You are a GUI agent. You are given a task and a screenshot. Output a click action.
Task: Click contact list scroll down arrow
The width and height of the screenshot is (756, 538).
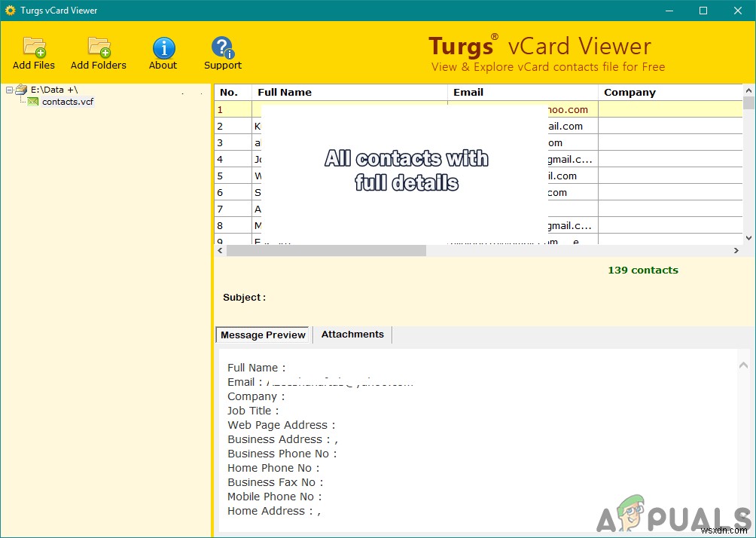click(748, 238)
